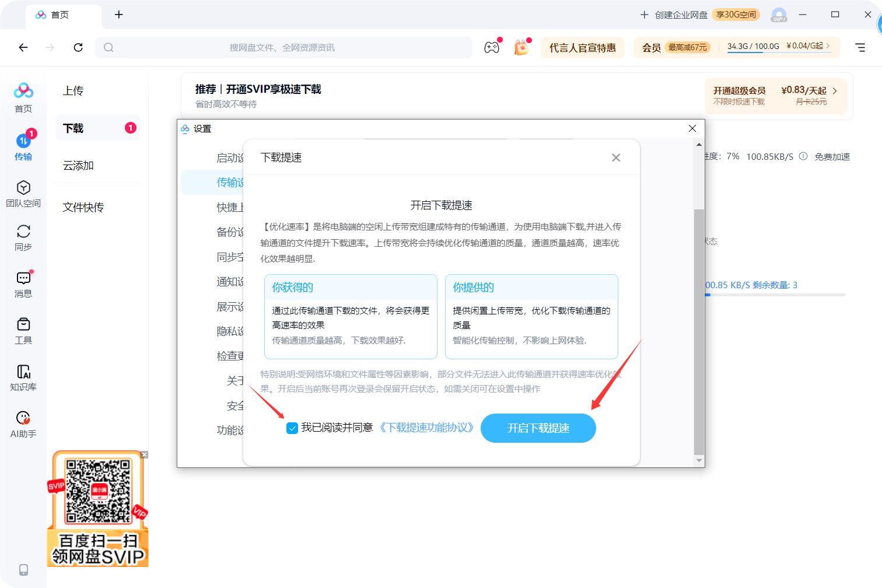Click 代言人官宣特惠 button
The height and width of the screenshot is (588, 882).
[582, 48]
